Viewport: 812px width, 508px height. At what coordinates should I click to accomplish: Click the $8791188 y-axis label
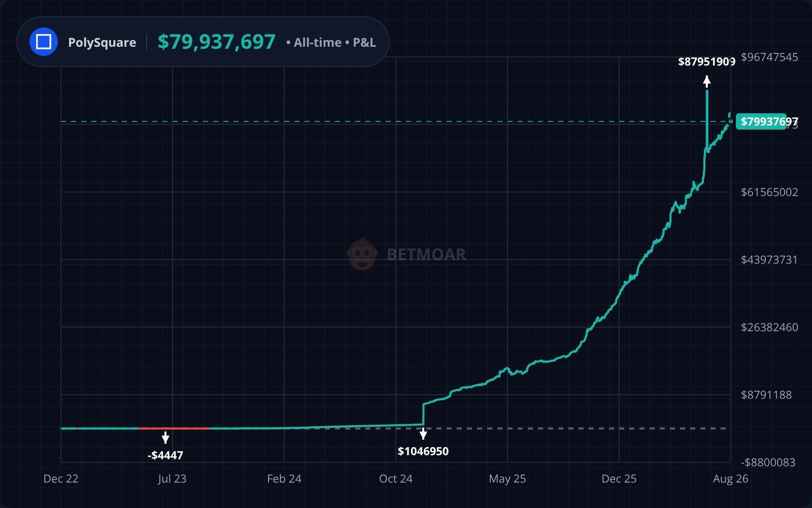click(x=766, y=395)
